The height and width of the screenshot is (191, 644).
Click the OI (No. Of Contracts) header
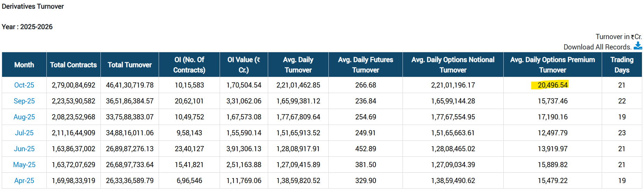tap(189, 65)
